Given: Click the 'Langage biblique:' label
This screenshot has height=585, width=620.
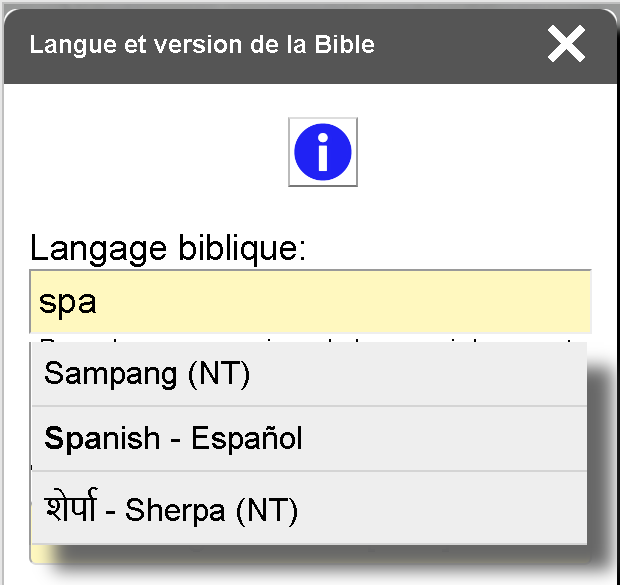Looking at the screenshot, I should tap(167, 247).
